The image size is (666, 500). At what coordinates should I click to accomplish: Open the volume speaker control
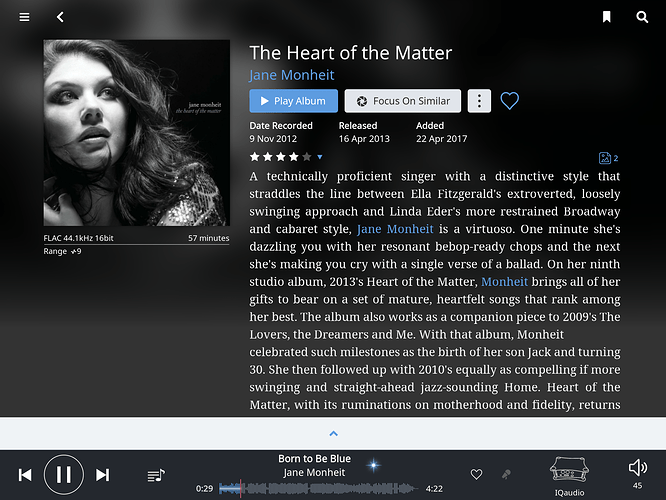[x=638, y=468]
